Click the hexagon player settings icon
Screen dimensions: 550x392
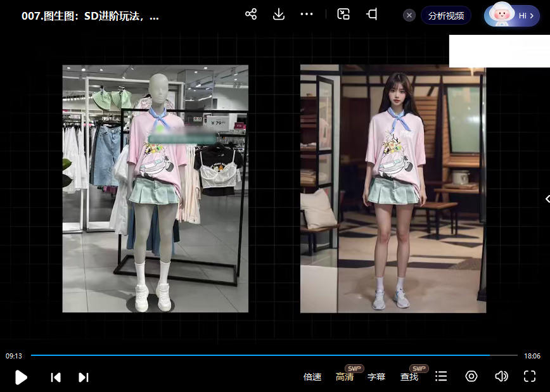[471, 377]
